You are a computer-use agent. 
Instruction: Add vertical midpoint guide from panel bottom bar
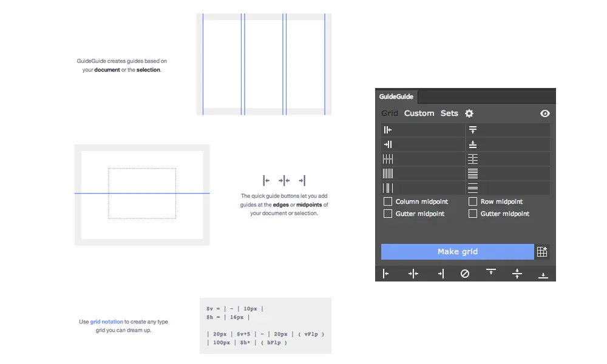click(x=413, y=274)
